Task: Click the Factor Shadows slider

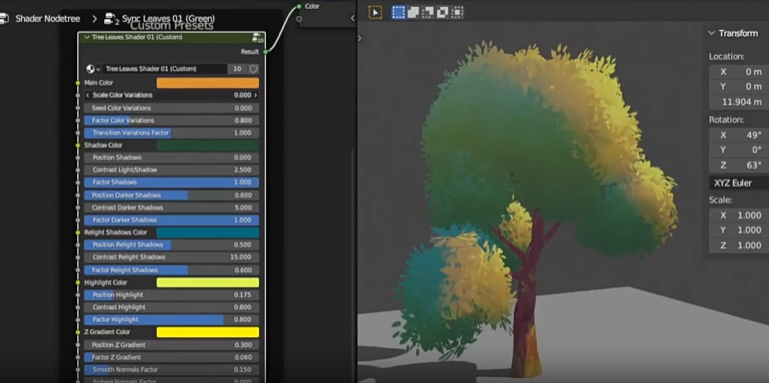Action: (x=172, y=182)
